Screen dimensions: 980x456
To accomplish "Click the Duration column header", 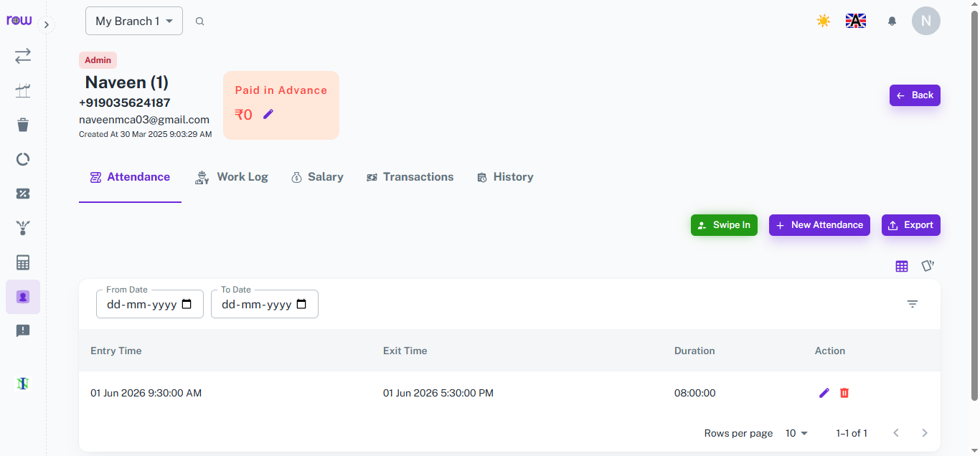I will [x=694, y=351].
